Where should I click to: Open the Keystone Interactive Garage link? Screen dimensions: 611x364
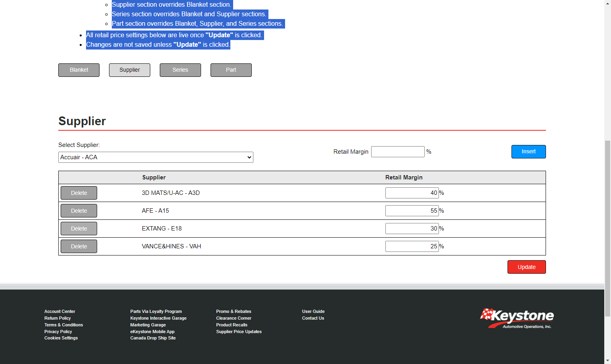pyautogui.click(x=158, y=318)
